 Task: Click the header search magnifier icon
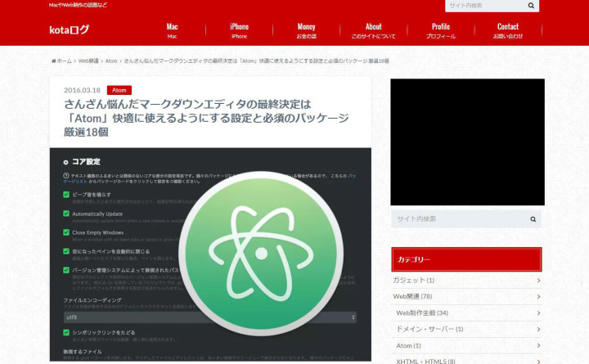point(531,6)
